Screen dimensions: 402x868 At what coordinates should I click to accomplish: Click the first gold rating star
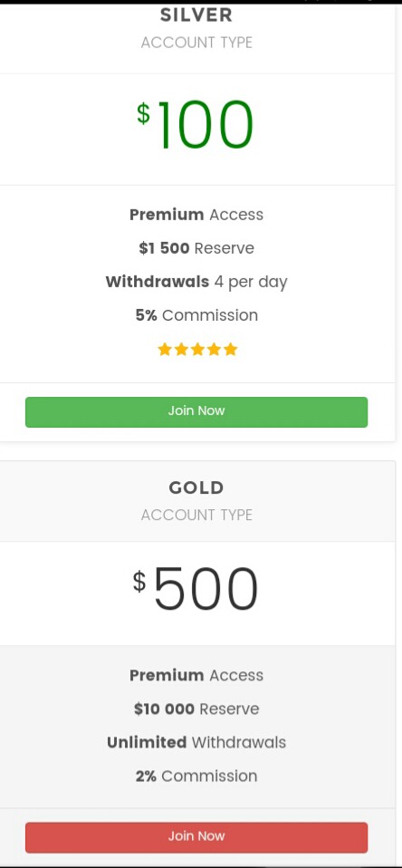164,350
